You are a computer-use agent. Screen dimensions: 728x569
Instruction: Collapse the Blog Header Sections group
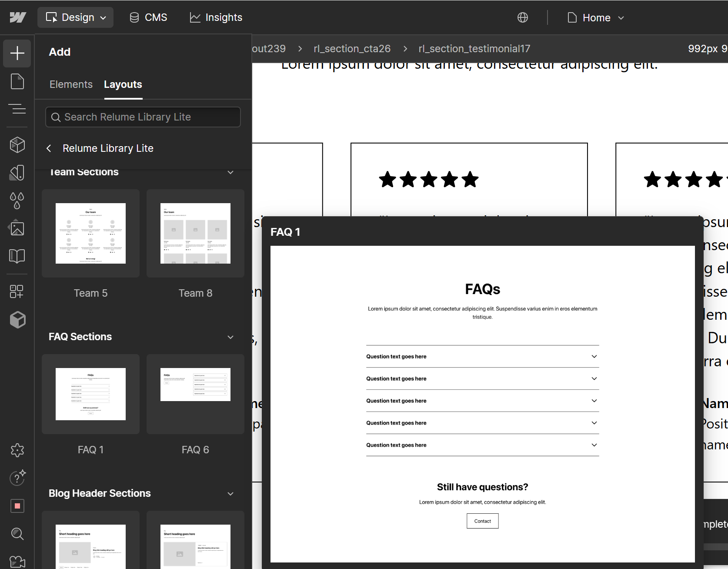coord(230,494)
